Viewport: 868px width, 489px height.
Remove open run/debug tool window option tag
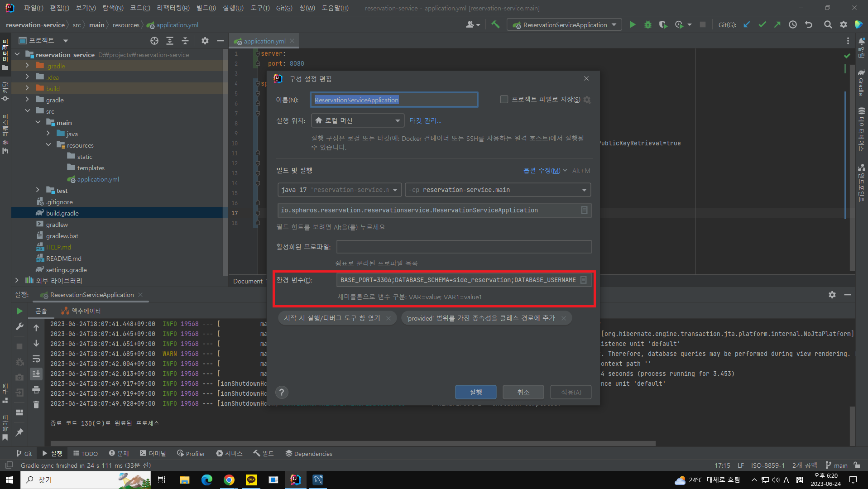tap(388, 318)
